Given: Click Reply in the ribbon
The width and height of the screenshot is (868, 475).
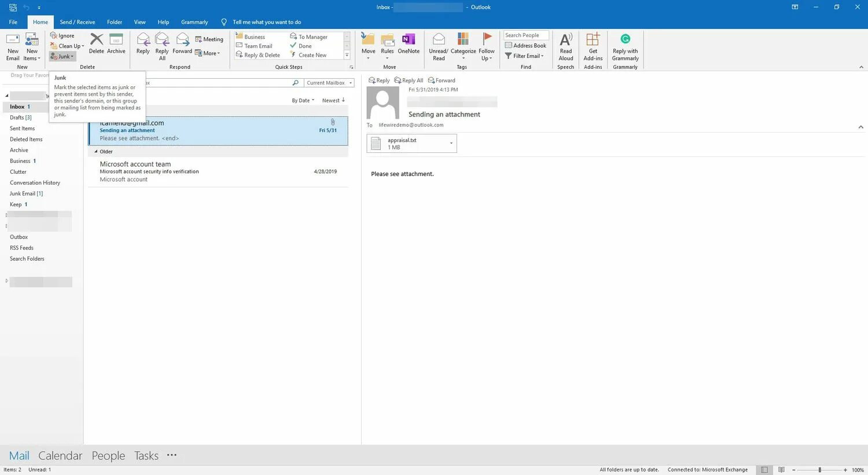Looking at the screenshot, I should (x=143, y=44).
